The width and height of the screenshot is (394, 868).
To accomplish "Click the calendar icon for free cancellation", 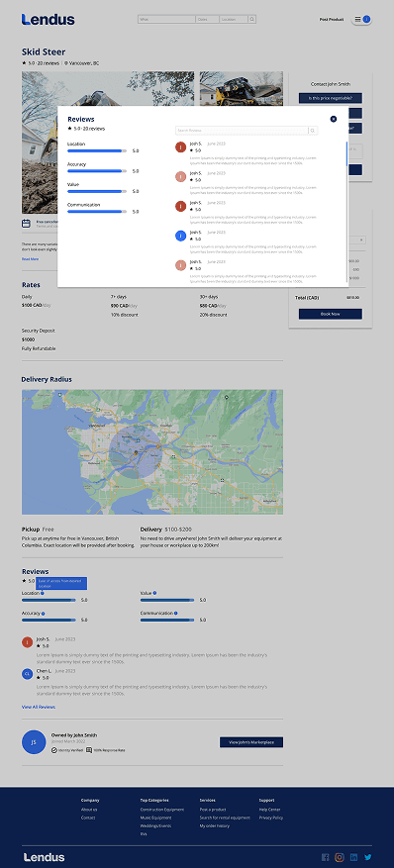I will click(26, 224).
